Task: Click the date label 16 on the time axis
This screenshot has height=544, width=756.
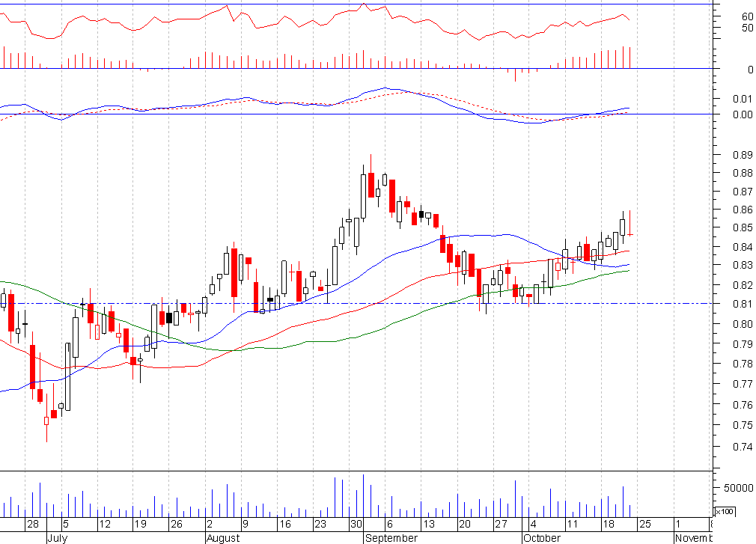Action: pos(285,525)
